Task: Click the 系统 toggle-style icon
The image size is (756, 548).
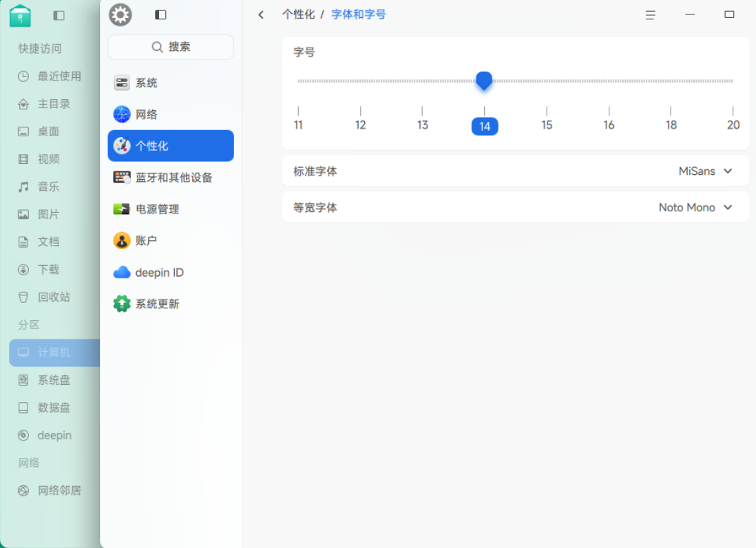Action: pos(121,83)
